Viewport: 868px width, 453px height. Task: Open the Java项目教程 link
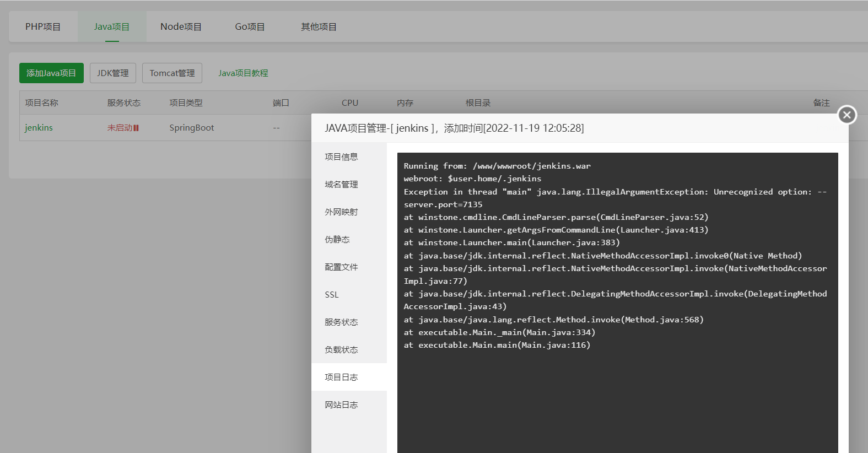[243, 73]
